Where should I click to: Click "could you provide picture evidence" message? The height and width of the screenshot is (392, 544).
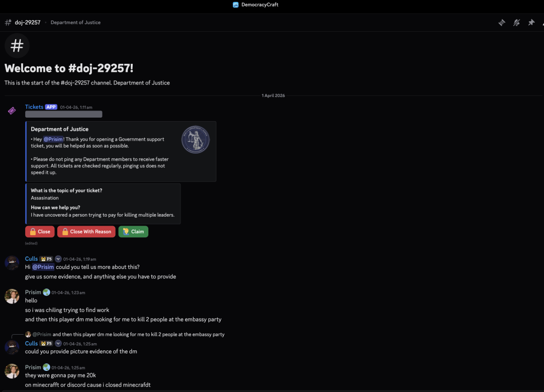81,351
